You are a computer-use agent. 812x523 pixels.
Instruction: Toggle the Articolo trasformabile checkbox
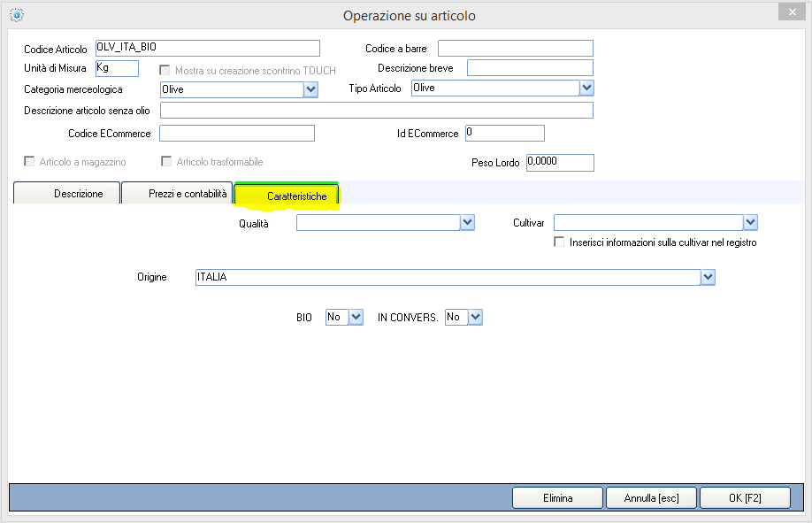[x=166, y=161]
